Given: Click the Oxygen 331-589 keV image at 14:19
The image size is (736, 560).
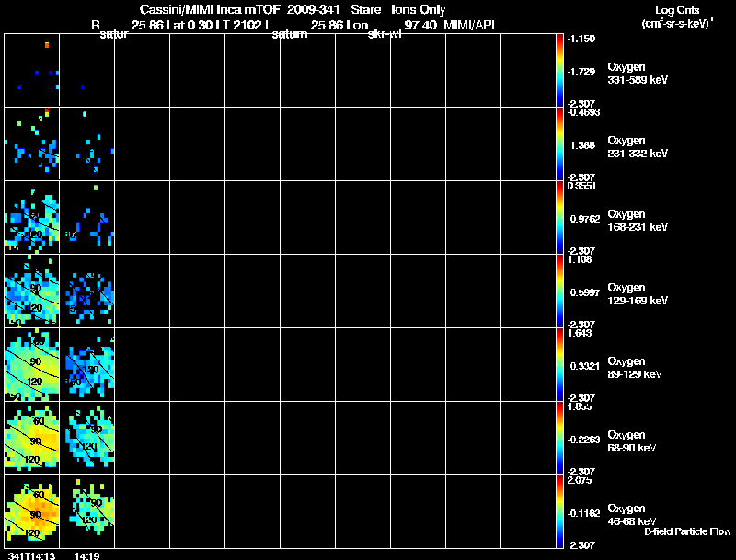Looking at the screenshot, I should pyautogui.click(x=86, y=71).
